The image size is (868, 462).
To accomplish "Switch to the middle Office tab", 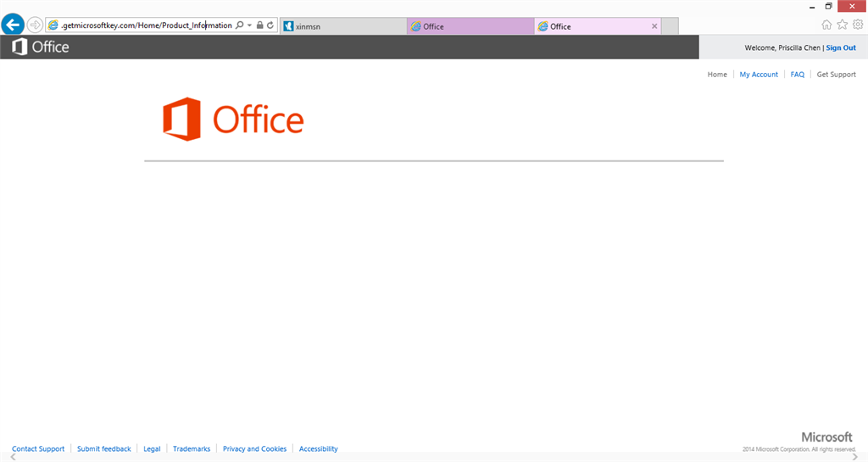I will [470, 26].
